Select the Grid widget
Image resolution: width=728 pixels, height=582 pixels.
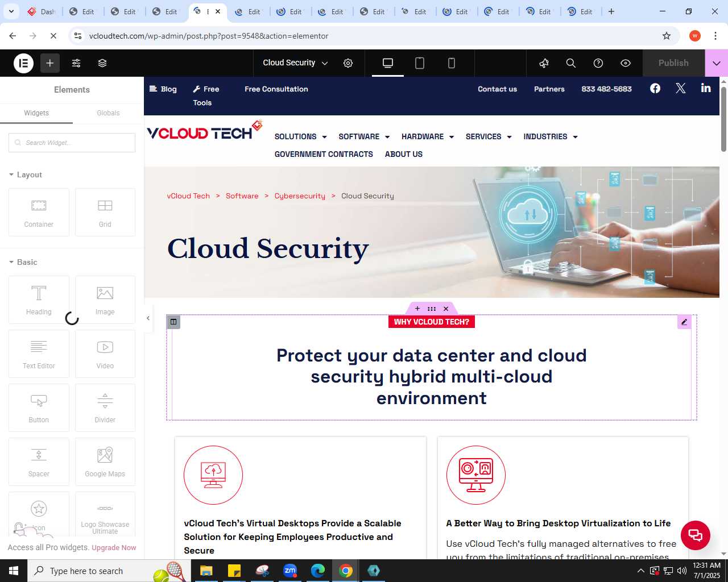(105, 212)
